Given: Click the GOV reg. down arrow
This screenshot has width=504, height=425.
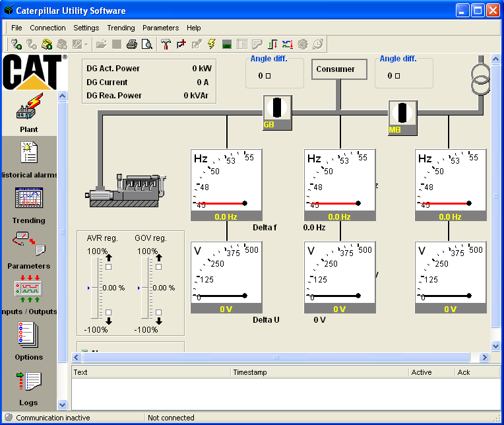Looking at the screenshot, I should tap(159, 321).
